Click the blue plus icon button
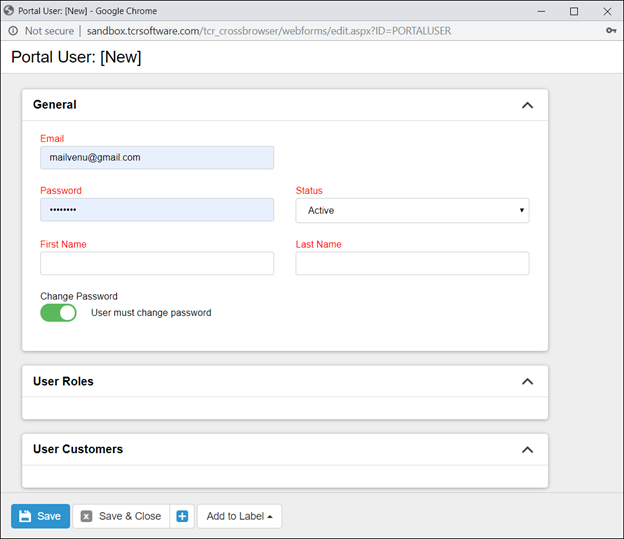The image size is (624, 539). click(182, 516)
